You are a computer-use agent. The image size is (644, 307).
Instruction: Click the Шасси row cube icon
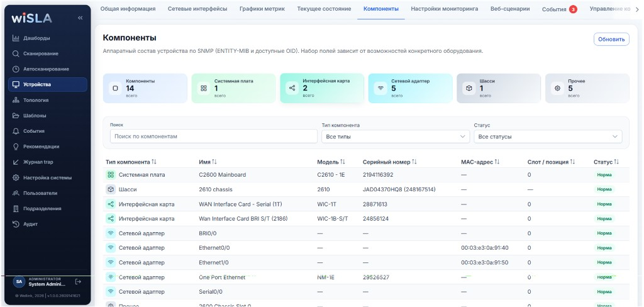click(111, 189)
